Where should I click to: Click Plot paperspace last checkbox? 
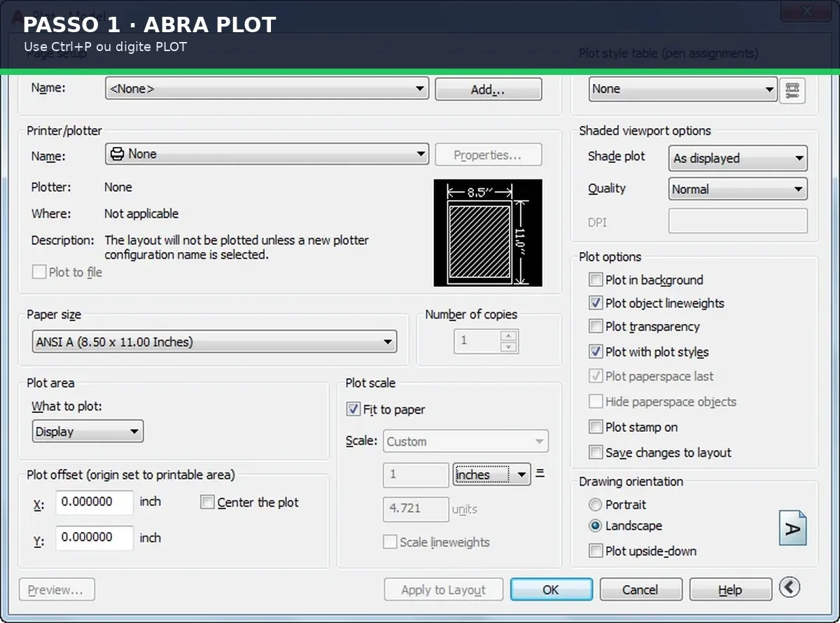pos(596,376)
